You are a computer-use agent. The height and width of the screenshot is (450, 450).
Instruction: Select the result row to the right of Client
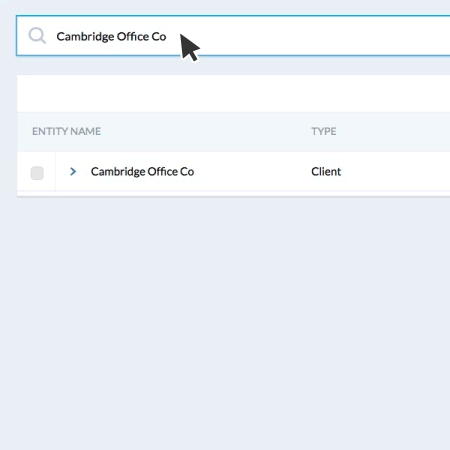tap(396, 172)
